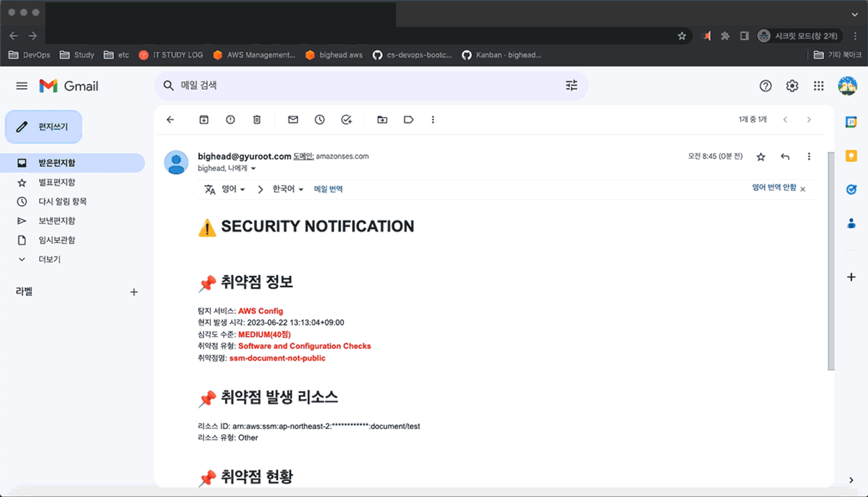Click the Archive icon in email toolbar

(204, 120)
